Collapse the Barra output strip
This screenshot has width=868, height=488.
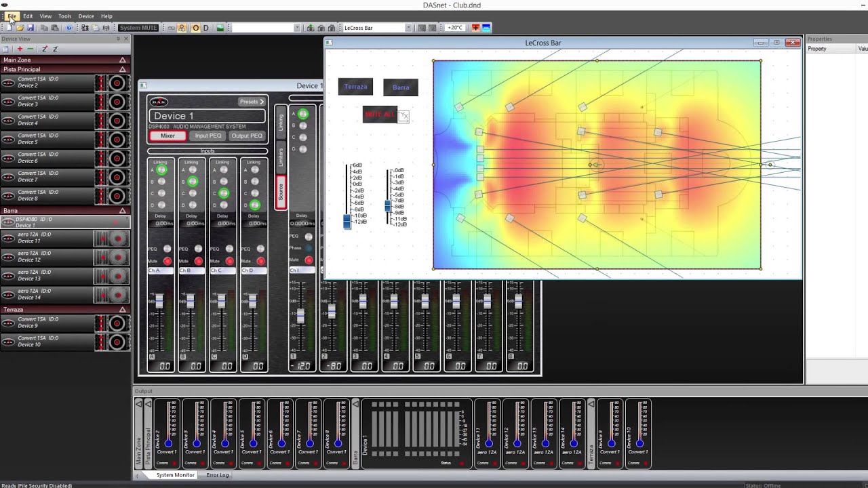355,404
